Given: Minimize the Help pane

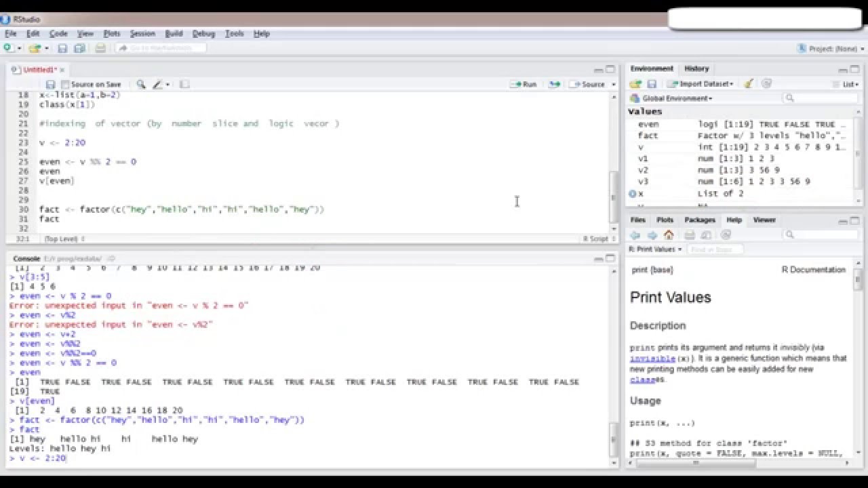Looking at the screenshot, I should (x=843, y=220).
